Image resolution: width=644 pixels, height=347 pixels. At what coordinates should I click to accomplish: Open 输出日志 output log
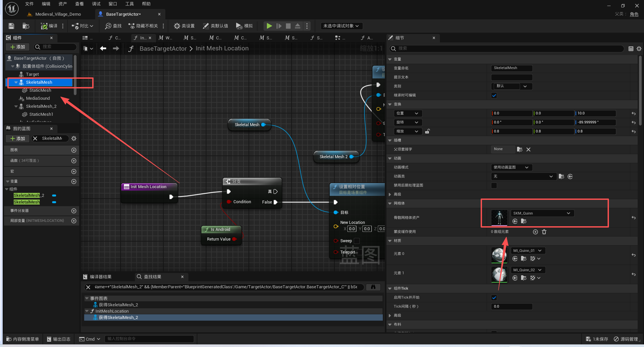[59, 339]
